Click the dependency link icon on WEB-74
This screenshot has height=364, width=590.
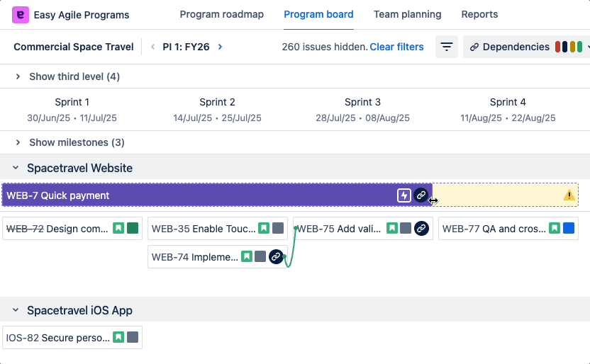pos(276,257)
